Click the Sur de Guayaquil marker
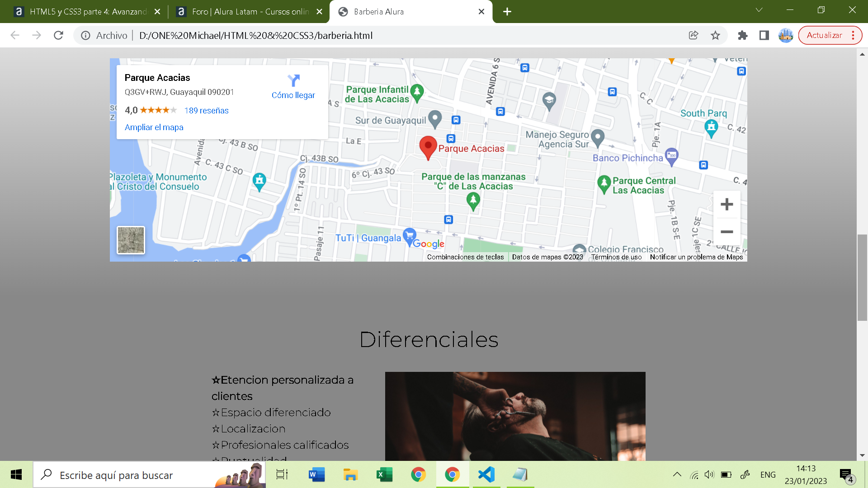 pyautogui.click(x=434, y=119)
